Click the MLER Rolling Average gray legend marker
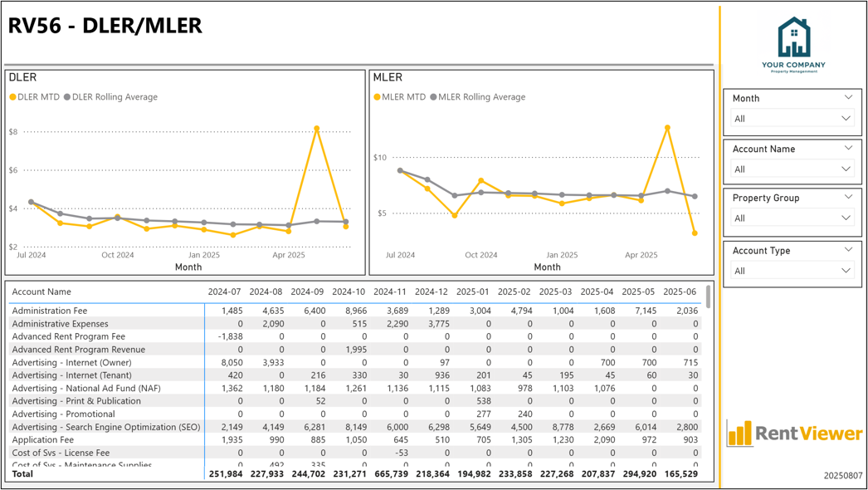The image size is (868, 490). point(433,97)
